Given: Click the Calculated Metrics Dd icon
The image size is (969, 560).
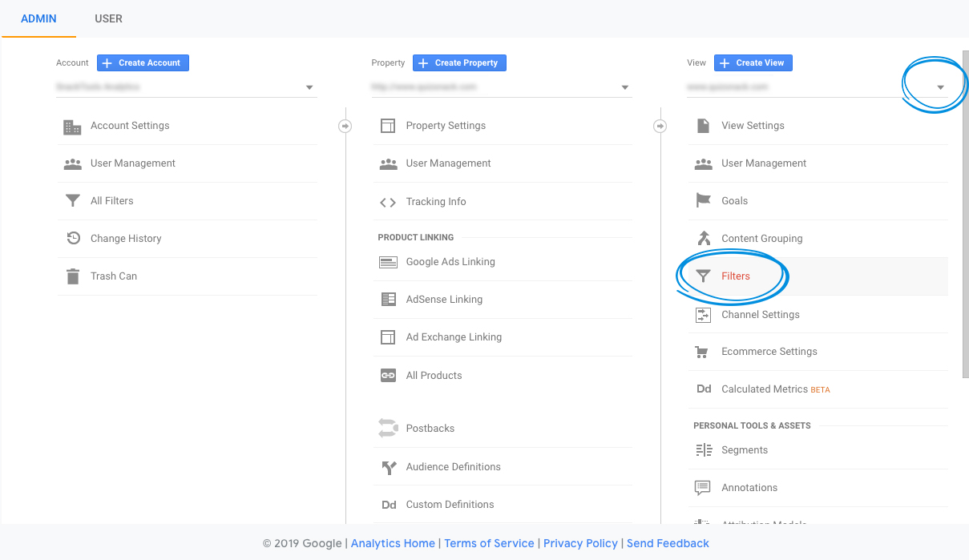Looking at the screenshot, I should click(x=704, y=389).
